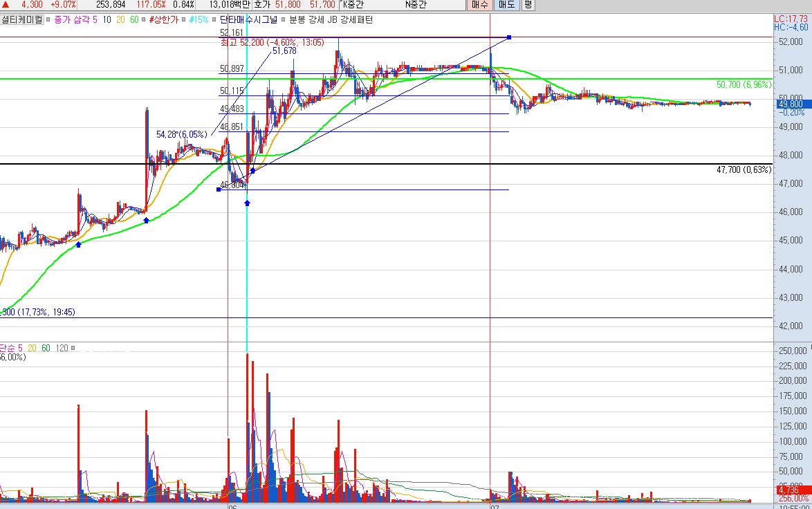
Task: Click the +9.07% change value
Action: pos(63,5)
